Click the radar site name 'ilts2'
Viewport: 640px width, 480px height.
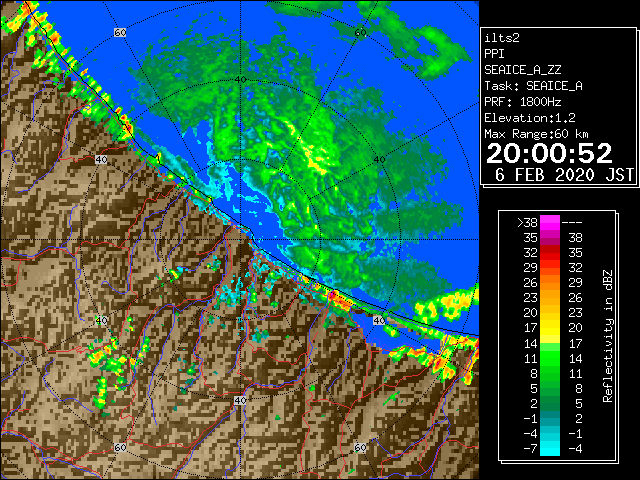502,38
